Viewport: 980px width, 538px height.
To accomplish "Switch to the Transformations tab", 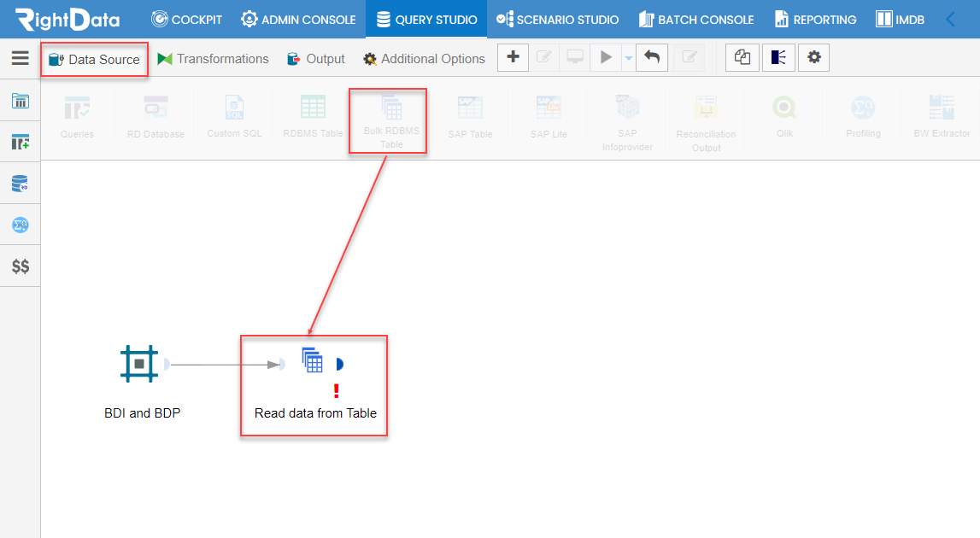I will (213, 59).
